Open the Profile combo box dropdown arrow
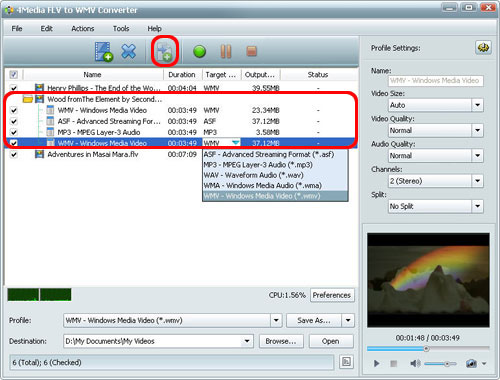 (276, 320)
